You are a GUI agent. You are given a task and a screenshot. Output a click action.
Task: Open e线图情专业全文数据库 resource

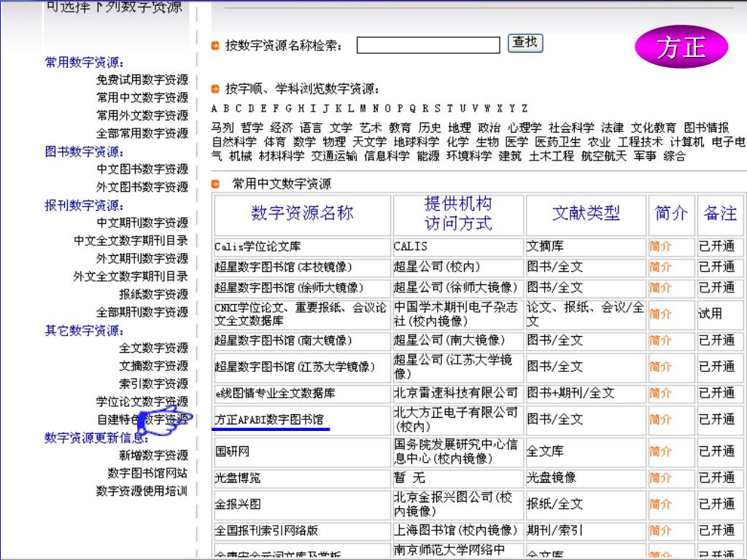point(275,393)
